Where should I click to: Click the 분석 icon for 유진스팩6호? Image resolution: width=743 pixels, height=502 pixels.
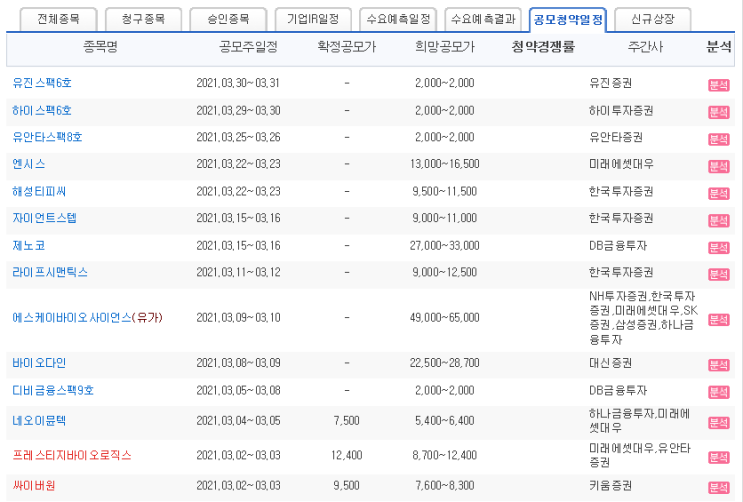(718, 85)
